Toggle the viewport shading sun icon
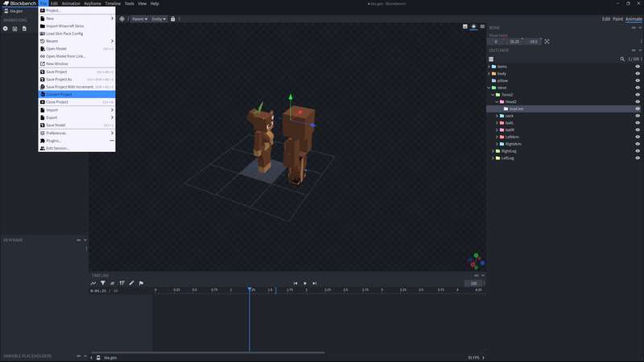 click(x=473, y=27)
